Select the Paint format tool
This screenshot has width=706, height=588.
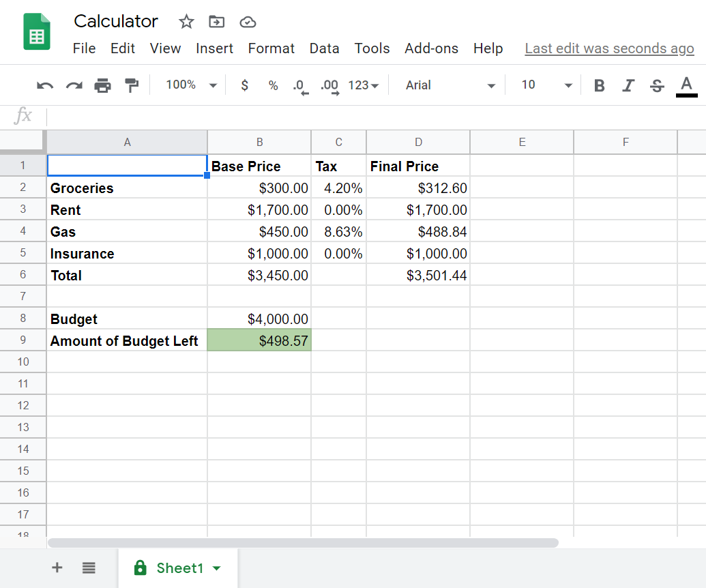[x=132, y=85]
